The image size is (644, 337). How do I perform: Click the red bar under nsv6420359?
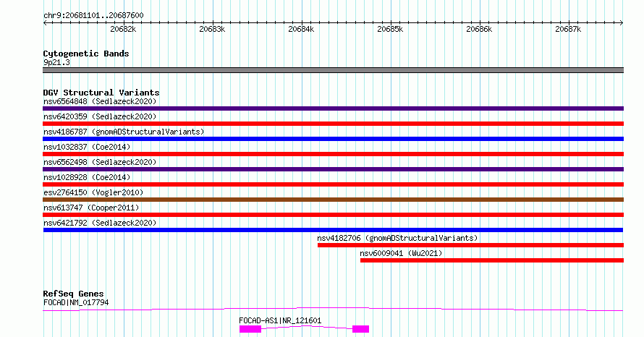333,124
